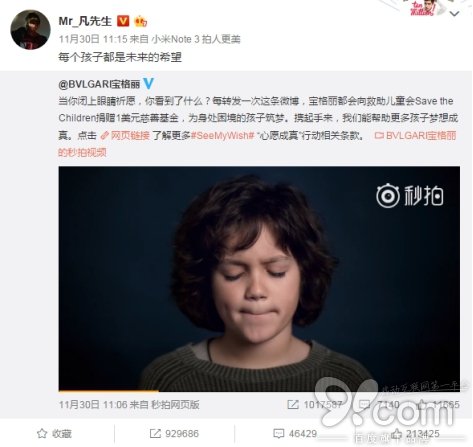The width and height of the screenshot is (473, 447).
Task: Open comments with the 46429 button
Action: pos(295,434)
